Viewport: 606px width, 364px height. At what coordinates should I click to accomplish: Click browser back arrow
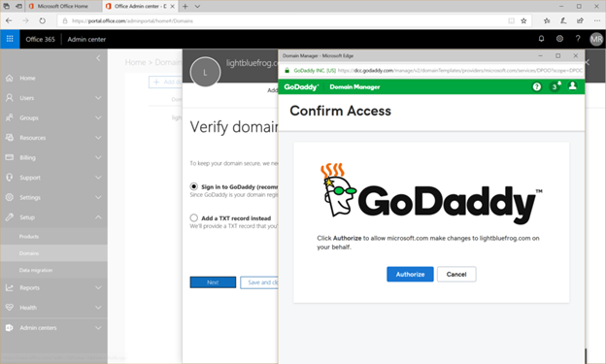point(9,20)
